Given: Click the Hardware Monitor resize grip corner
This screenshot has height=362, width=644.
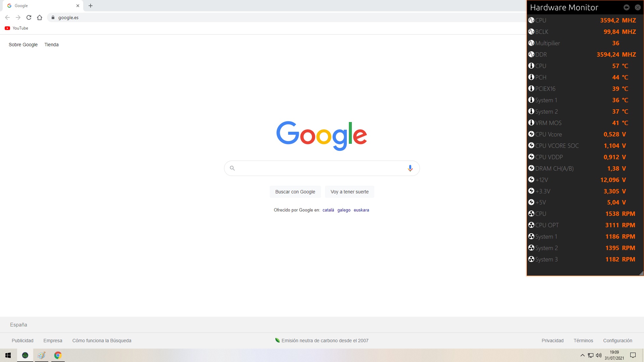Looking at the screenshot, I should pos(641,274).
